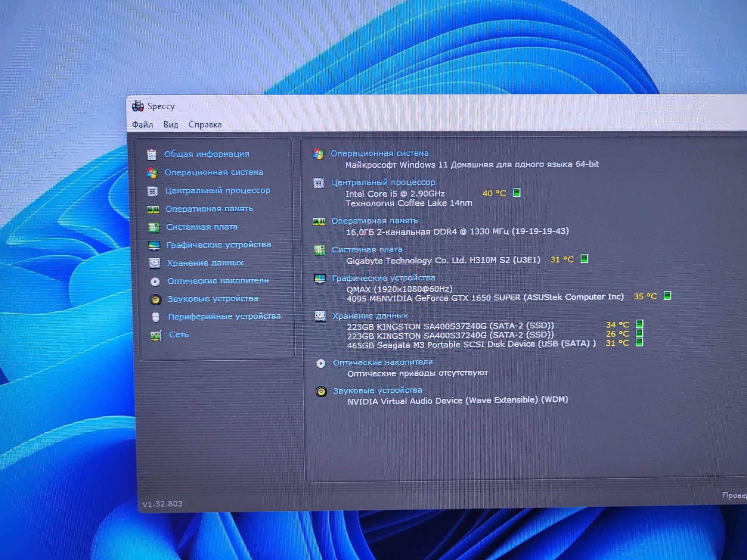Select Периферийные устройства in sidebar
The height and width of the screenshot is (560, 747).
pos(224,316)
